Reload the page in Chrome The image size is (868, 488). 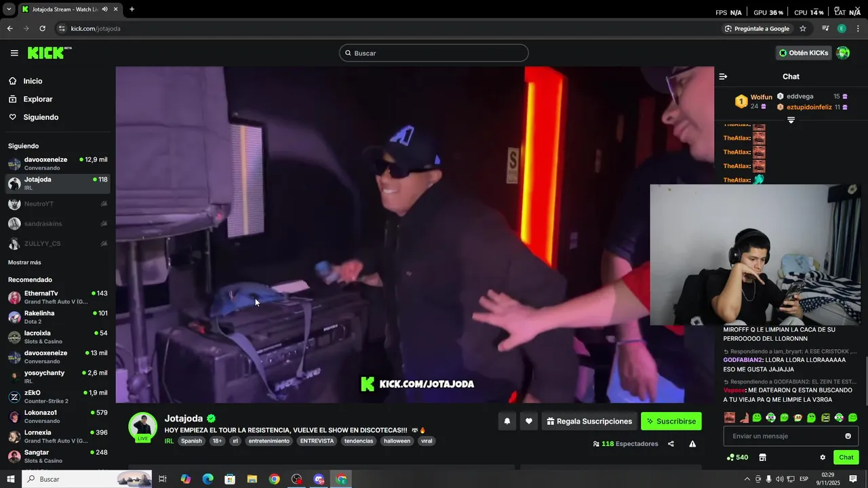[42, 28]
